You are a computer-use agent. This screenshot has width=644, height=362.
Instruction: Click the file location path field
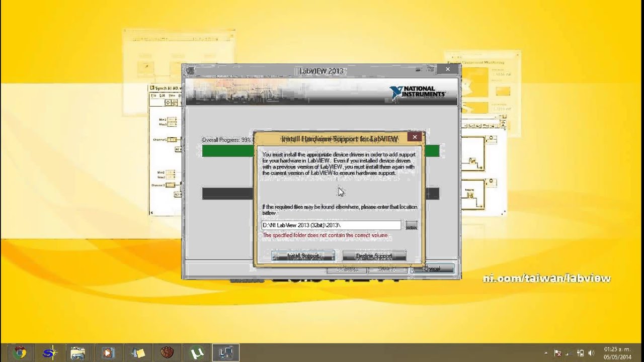(331, 225)
